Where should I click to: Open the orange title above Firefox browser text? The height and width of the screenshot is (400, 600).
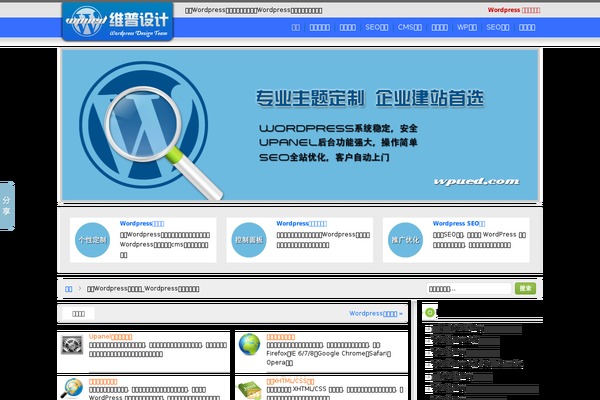pos(281,337)
